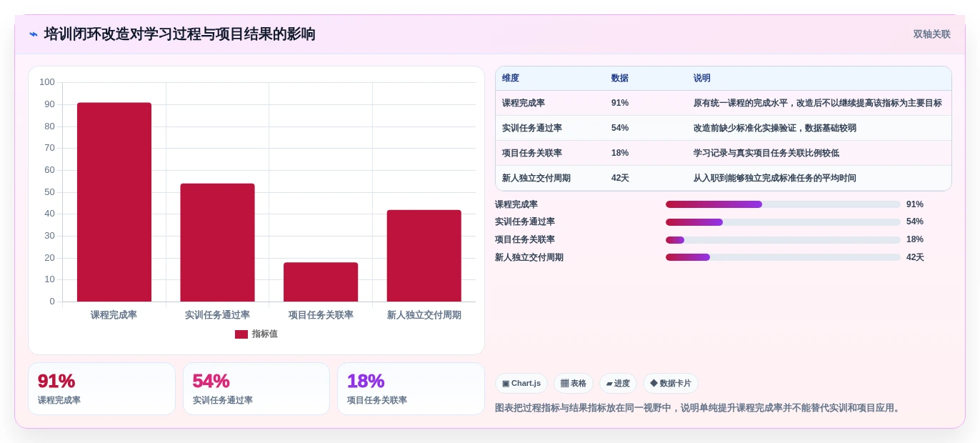
Task: Open the 91% 课程完成率 data card
Action: [x=101, y=389]
